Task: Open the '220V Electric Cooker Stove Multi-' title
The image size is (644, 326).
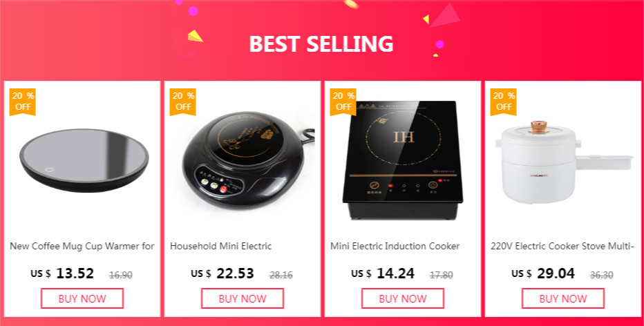Action: click(x=562, y=247)
